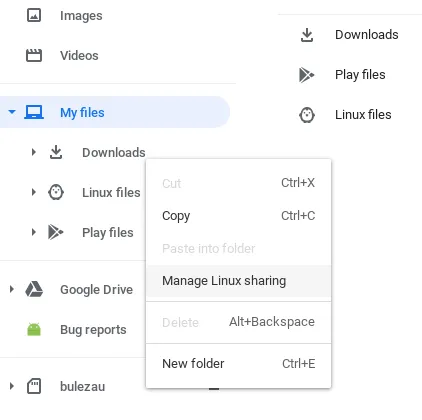The width and height of the screenshot is (422, 420).
Task: Click the Downloads arrow icon in the sidebar tree
Action: pos(56,152)
